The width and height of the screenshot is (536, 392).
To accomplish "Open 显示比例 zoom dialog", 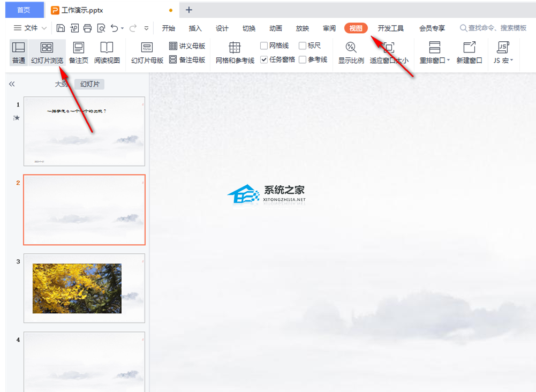I will (351, 52).
